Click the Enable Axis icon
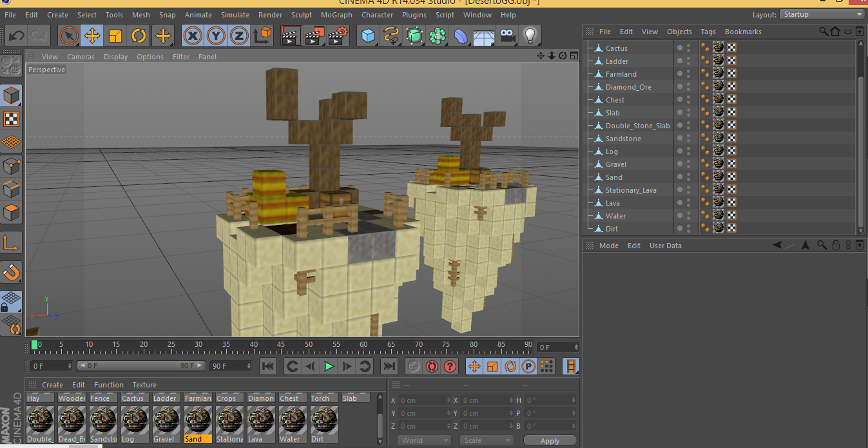This screenshot has height=448, width=868. tap(11, 243)
